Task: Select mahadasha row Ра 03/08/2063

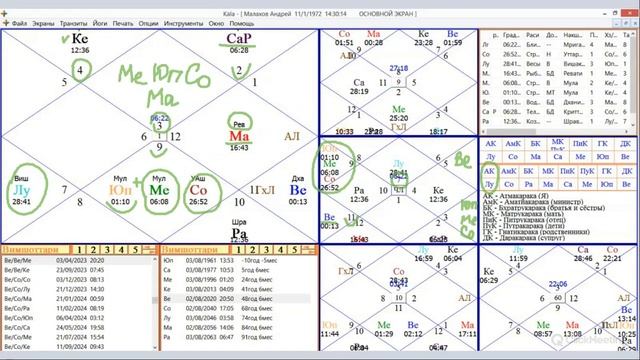Action: 237,337
